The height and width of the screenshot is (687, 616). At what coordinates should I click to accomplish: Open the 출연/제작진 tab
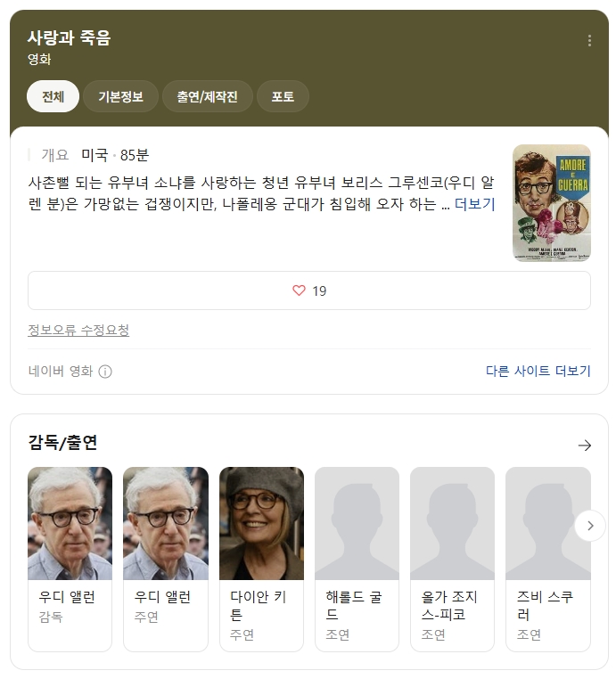(x=207, y=96)
